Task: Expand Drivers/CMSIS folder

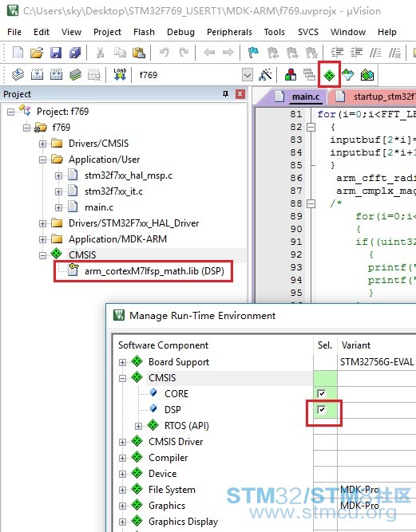Action: 42,144
